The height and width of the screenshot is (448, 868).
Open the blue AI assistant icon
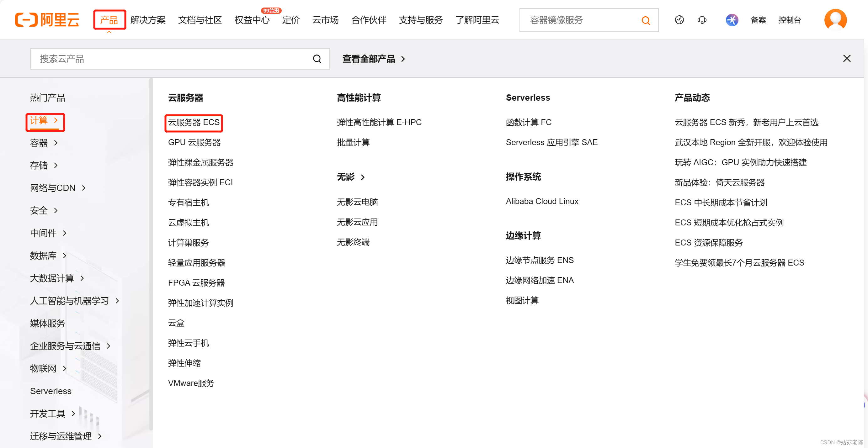tap(732, 20)
